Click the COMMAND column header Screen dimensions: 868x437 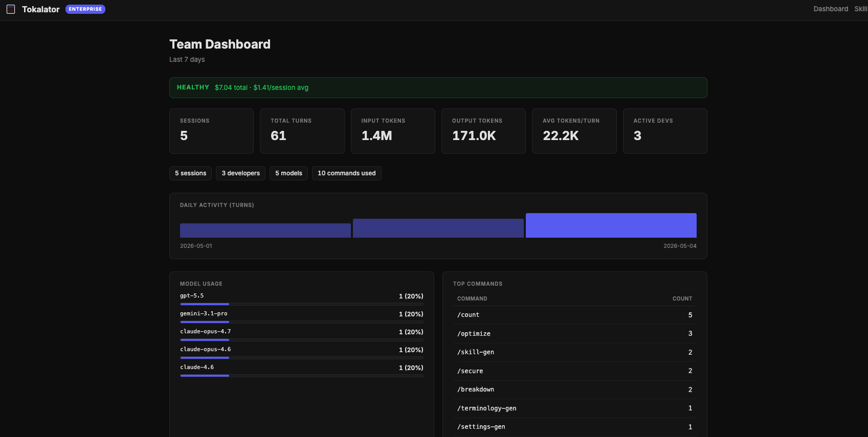(x=472, y=298)
